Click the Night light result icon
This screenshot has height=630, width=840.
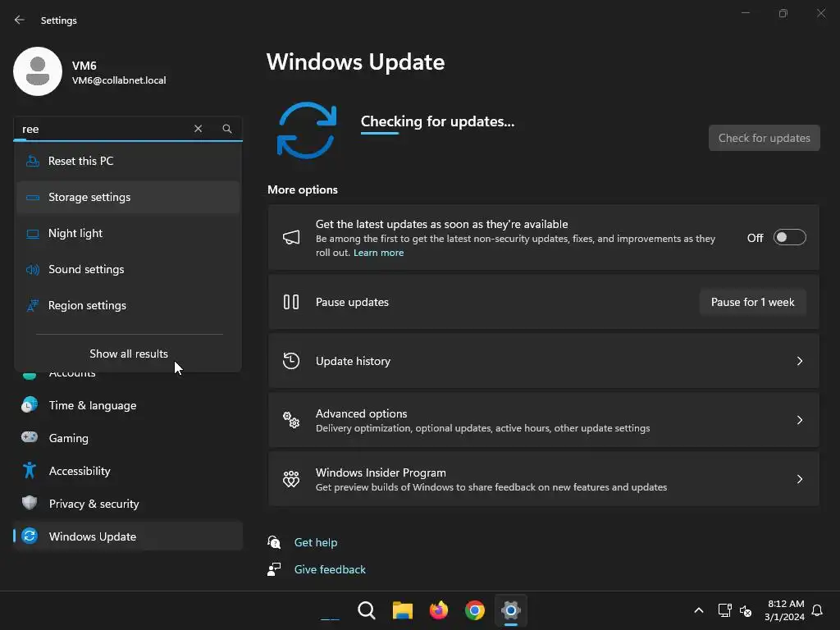coord(33,234)
